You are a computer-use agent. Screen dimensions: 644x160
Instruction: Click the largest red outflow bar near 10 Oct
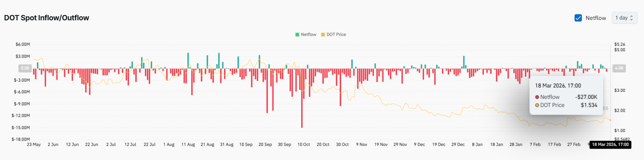coord(302,98)
